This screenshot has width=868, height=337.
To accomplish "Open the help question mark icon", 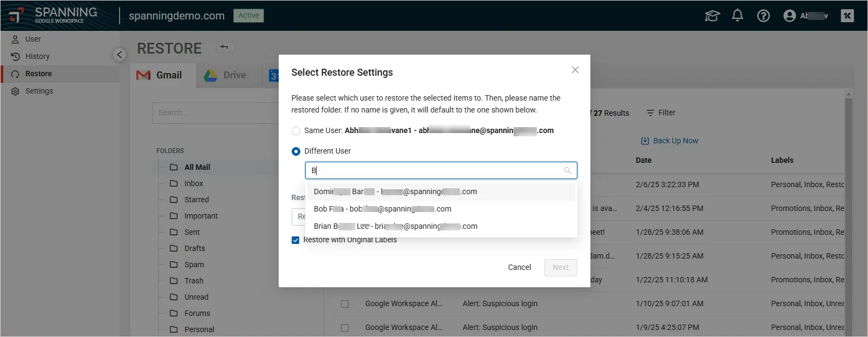I will [x=763, y=16].
